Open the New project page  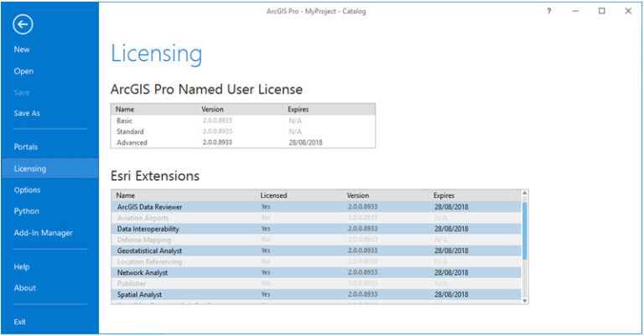click(x=21, y=49)
